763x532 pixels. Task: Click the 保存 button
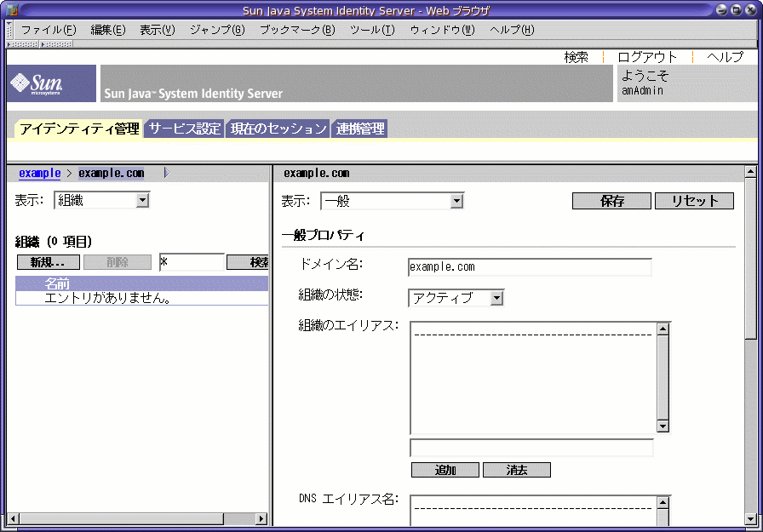click(611, 201)
